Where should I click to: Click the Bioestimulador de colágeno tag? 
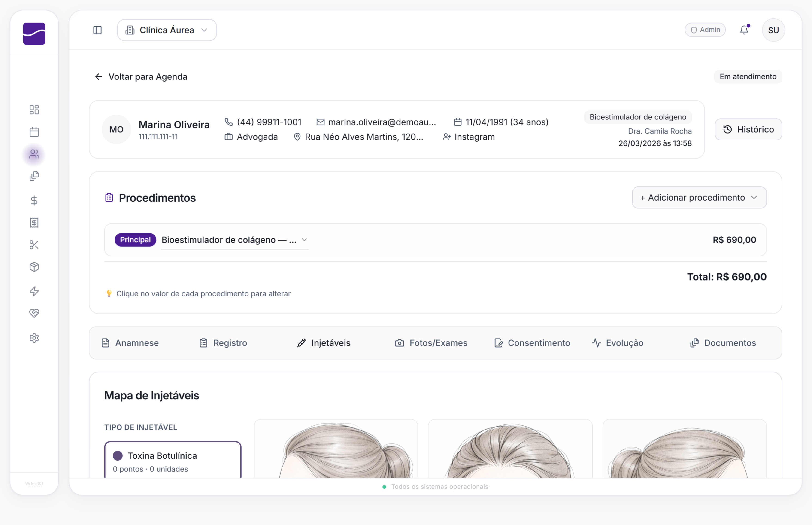[638, 117]
